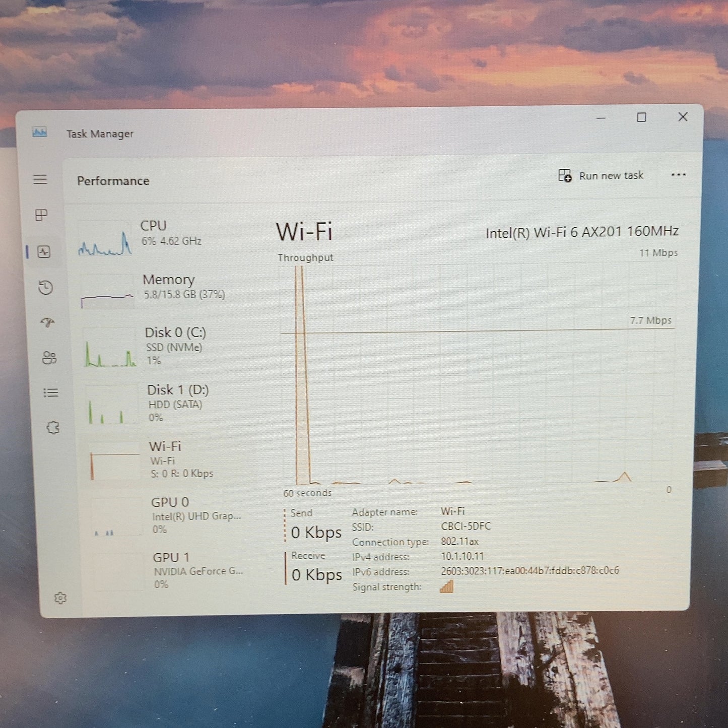Open the three-dot more options menu

679,175
